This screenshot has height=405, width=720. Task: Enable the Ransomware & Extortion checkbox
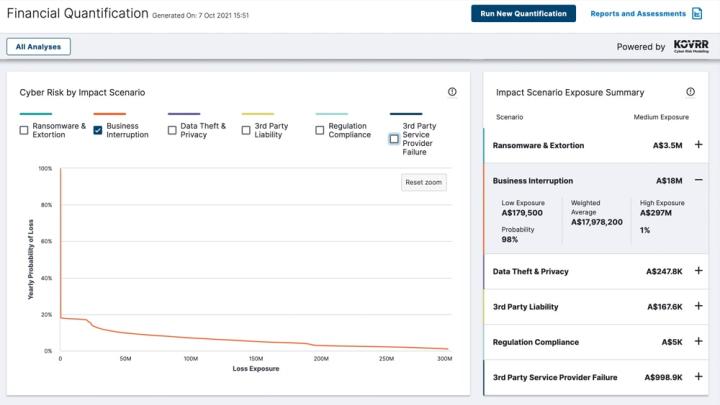[24, 130]
